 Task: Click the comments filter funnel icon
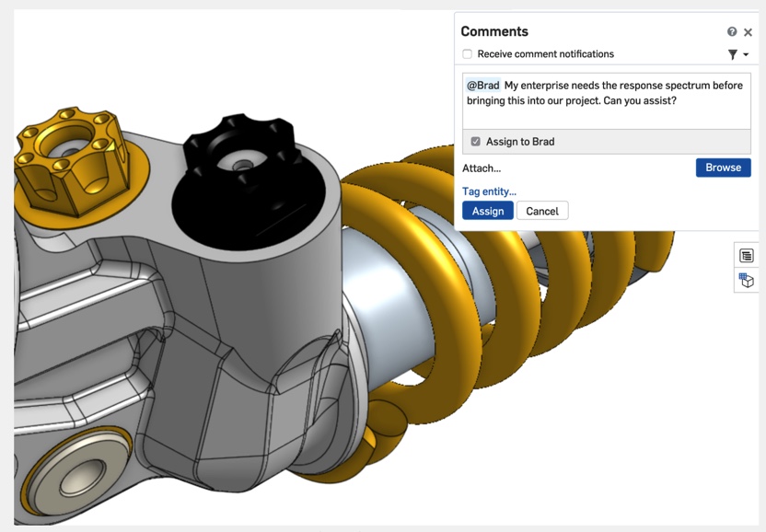(x=732, y=54)
